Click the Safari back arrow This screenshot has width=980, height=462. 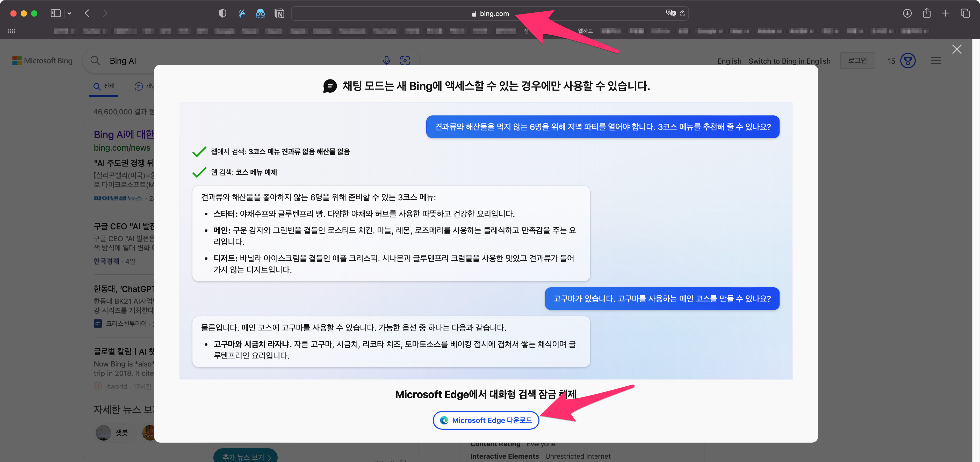point(87,13)
